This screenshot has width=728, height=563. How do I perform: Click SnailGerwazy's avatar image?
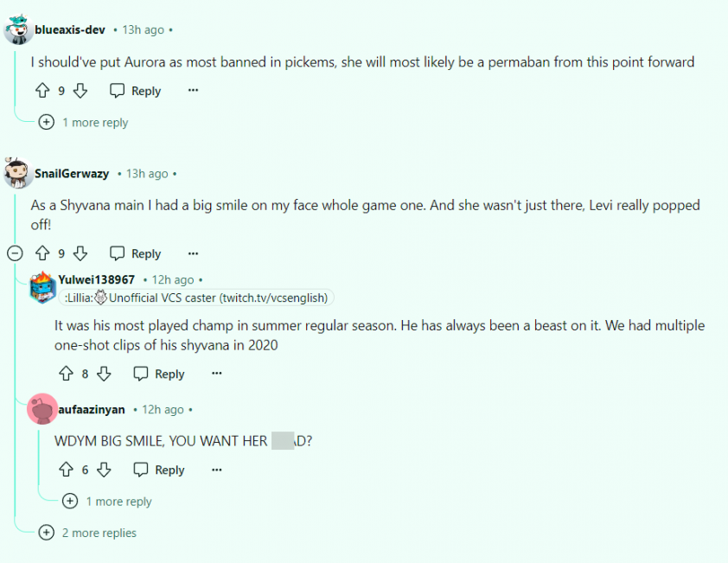(x=17, y=172)
